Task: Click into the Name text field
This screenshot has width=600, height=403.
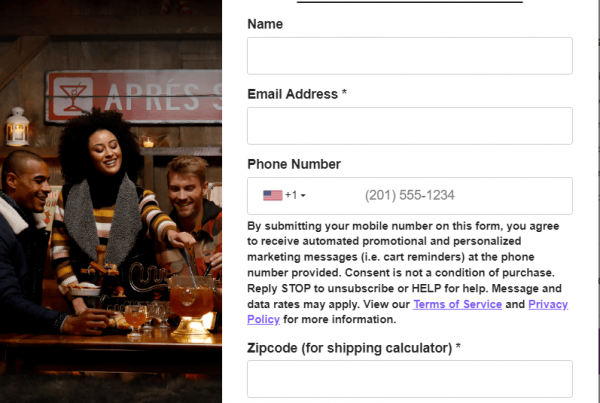Action: click(x=410, y=56)
